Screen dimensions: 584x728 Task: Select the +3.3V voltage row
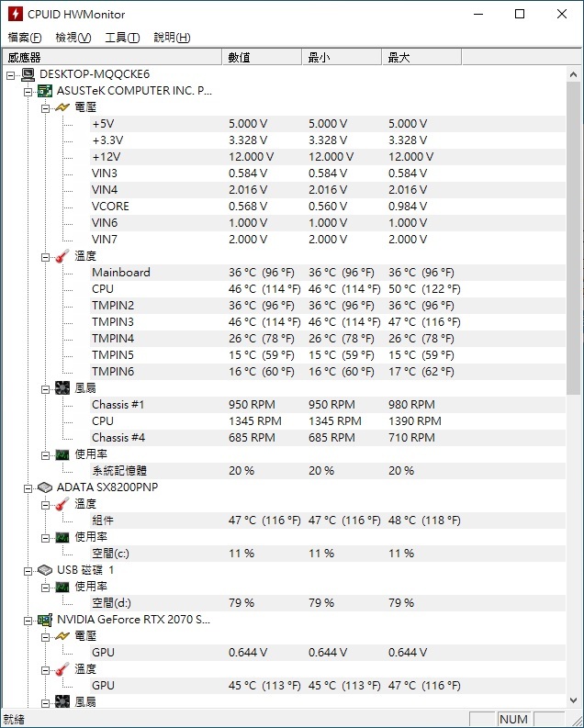click(328, 140)
